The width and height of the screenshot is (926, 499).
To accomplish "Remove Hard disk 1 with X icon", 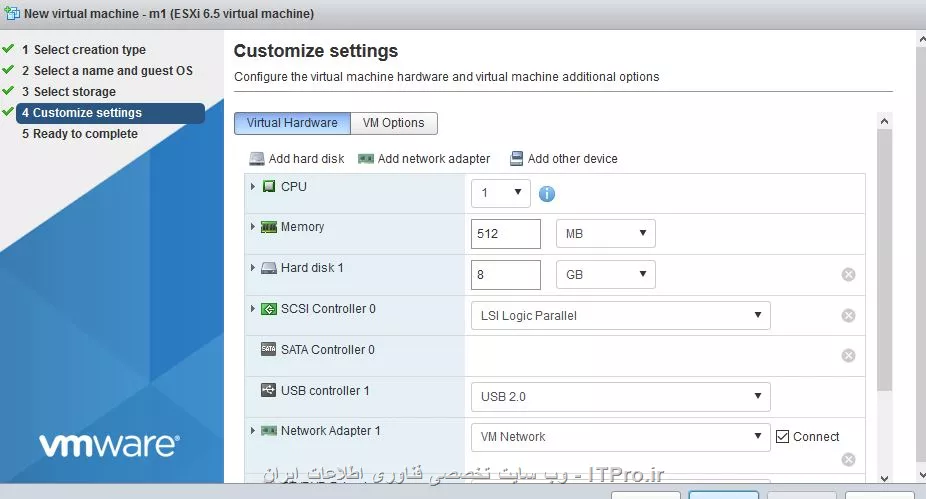I will [x=849, y=275].
